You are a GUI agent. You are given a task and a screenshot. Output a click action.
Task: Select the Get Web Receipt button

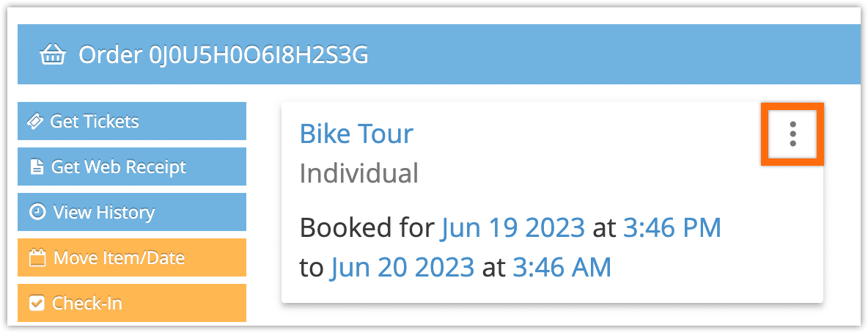pos(132,166)
